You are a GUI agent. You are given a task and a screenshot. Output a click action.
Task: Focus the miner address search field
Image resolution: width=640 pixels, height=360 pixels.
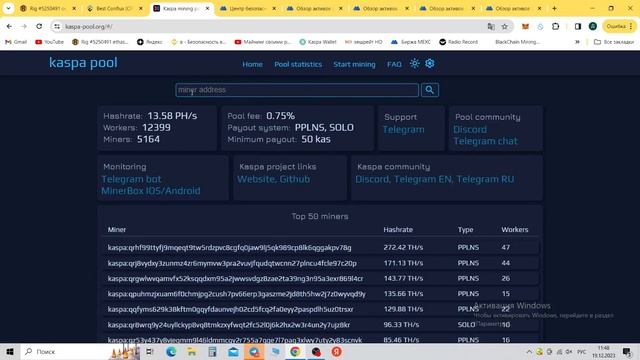pos(297,90)
